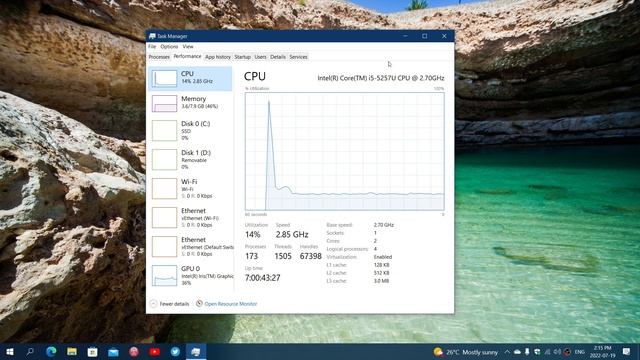The height and width of the screenshot is (360, 640).
Task: Select Memory in the performance sidebar
Action: pos(190,103)
